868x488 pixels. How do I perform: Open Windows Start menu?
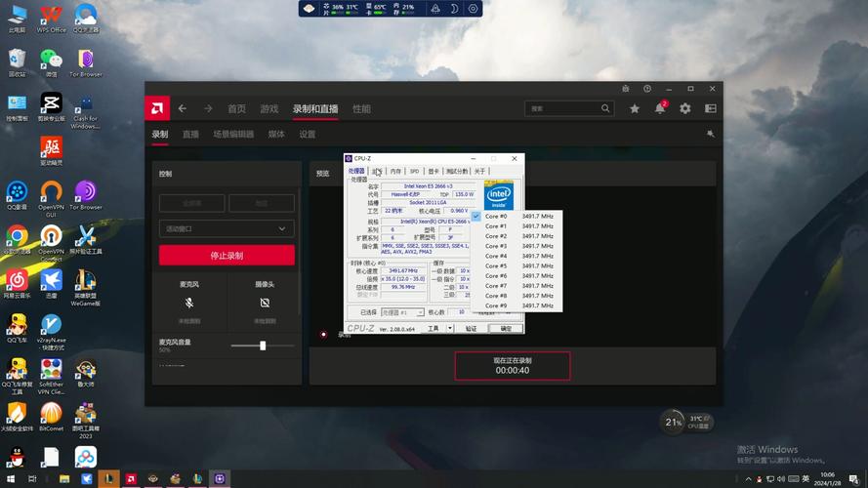click(x=11, y=478)
